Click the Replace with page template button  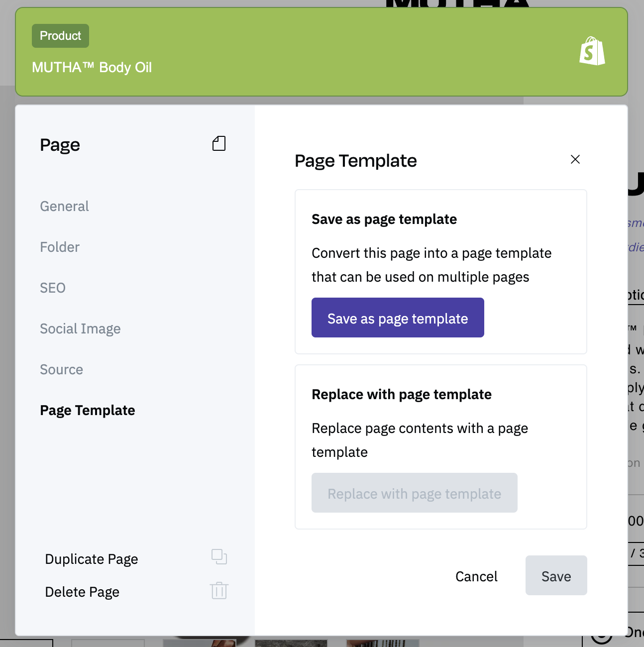415,493
